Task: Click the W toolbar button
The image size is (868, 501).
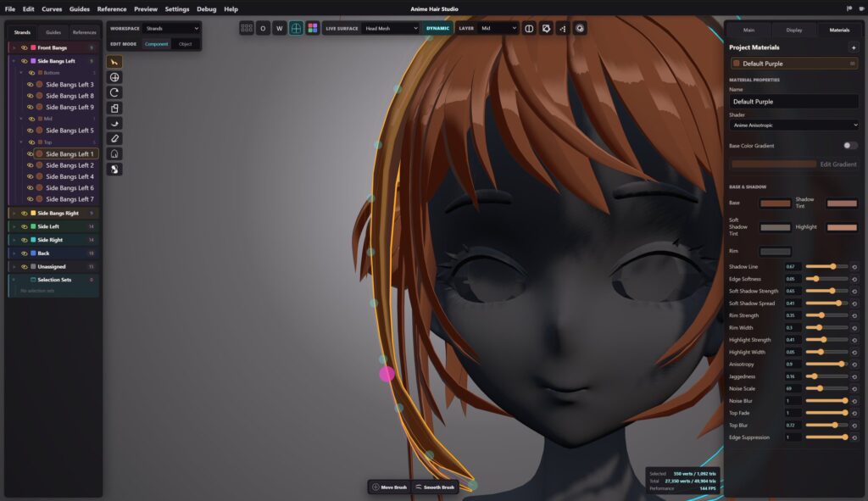Action: click(x=280, y=28)
